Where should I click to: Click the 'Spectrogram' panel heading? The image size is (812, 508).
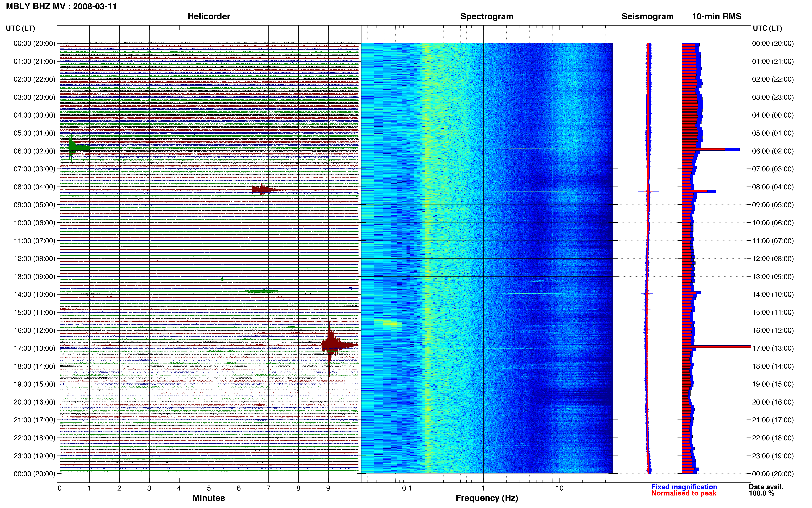pos(487,16)
